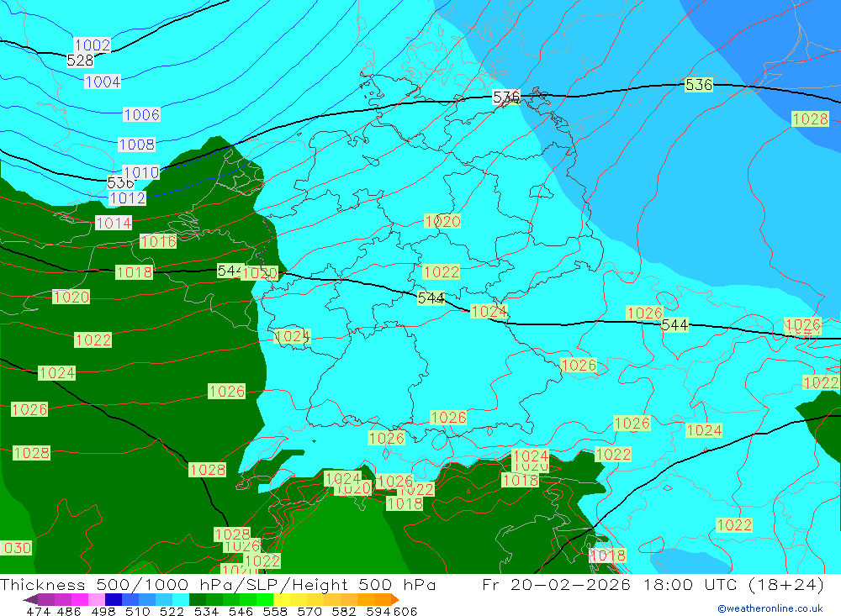
Task: Pick the cyan swatch in the thickness legend
Action: click(x=181, y=599)
